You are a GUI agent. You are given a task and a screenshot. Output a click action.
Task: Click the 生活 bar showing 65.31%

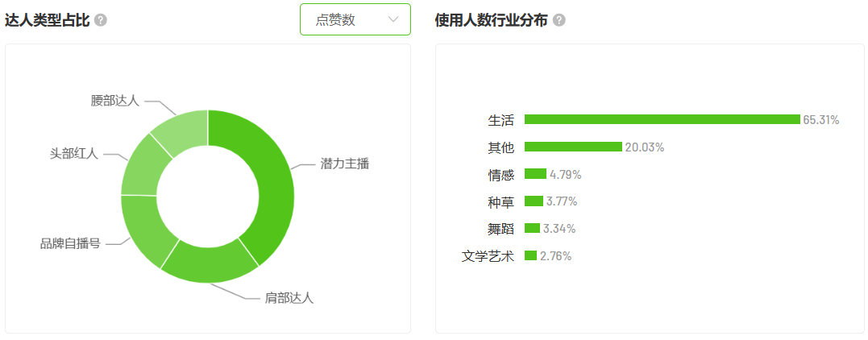coord(662,119)
